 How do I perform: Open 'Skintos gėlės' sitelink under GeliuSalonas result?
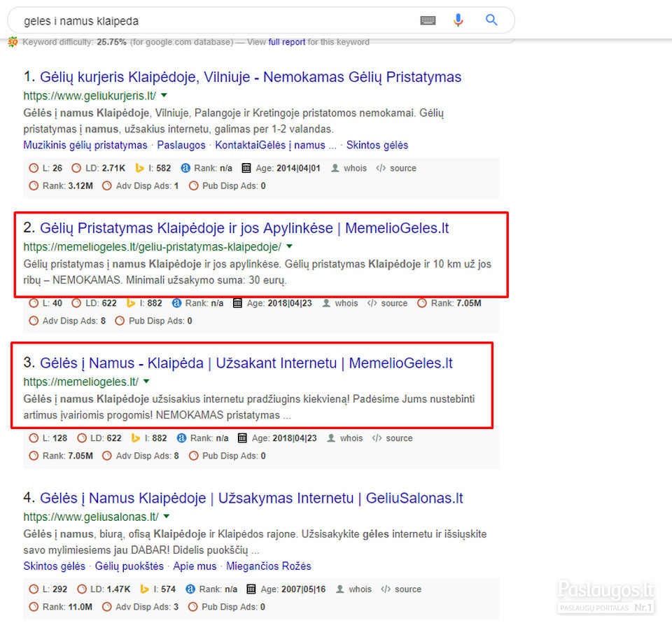[x=55, y=566]
